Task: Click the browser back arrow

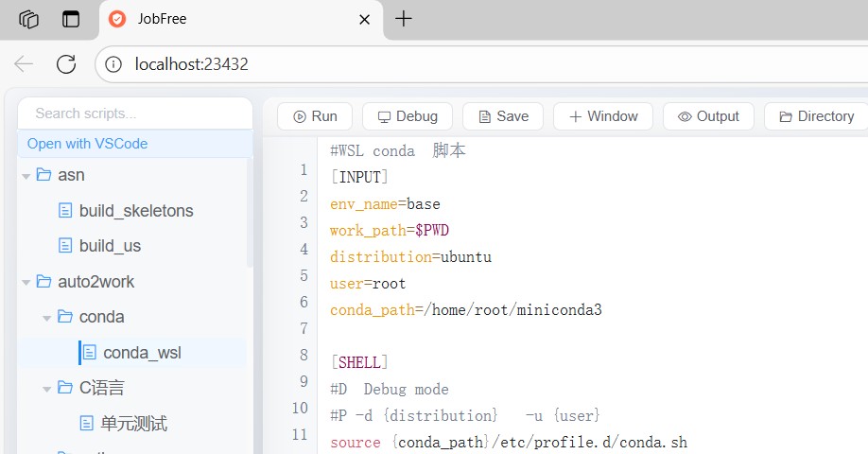Action: 24,64
